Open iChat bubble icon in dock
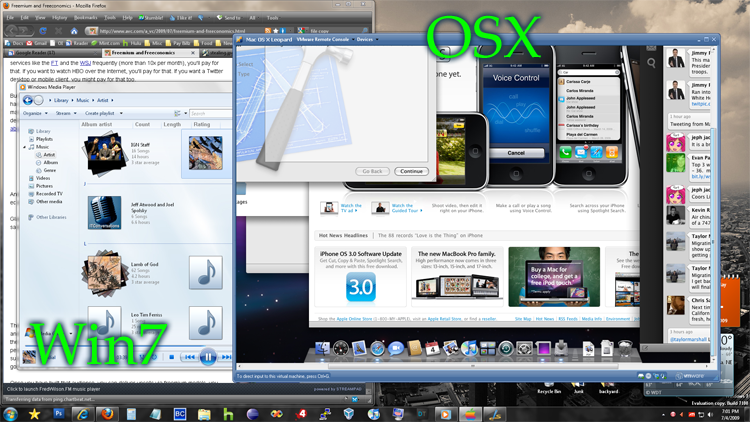The height and width of the screenshot is (422, 750). click(396, 348)
